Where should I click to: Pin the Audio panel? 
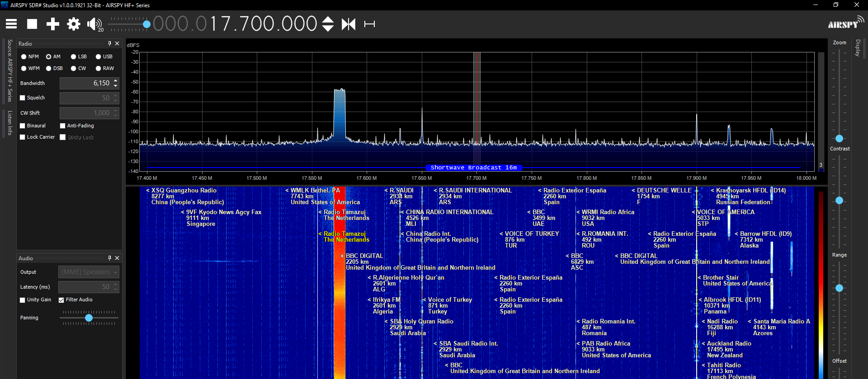[109, 258]
